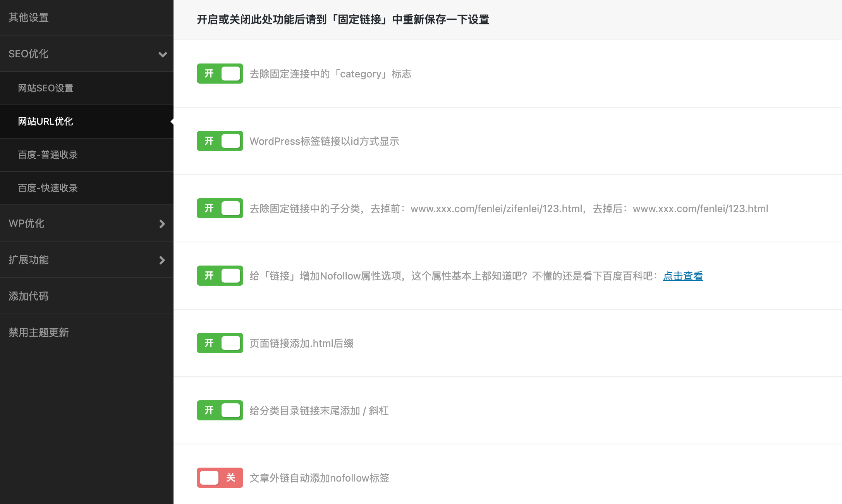Go to 百度-普通收录 submenu
842x504 pixels.
[48, 155]
